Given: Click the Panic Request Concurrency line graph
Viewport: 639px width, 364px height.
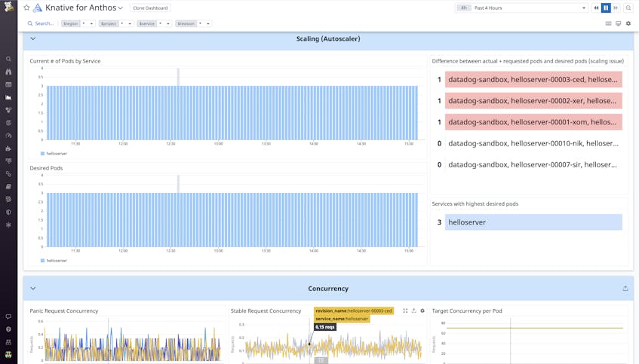Looking at the screenshot, I should [133, 344].
